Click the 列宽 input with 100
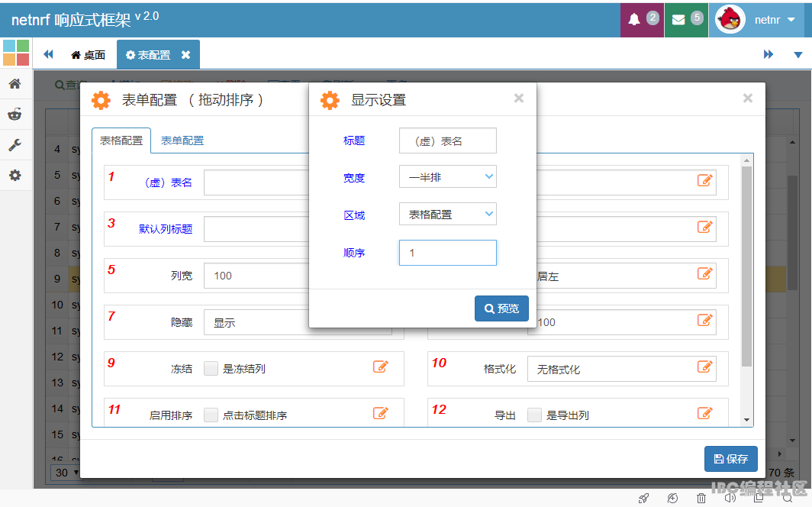The width and height of the screenshot is (812, 507). [x=257, y=276]
